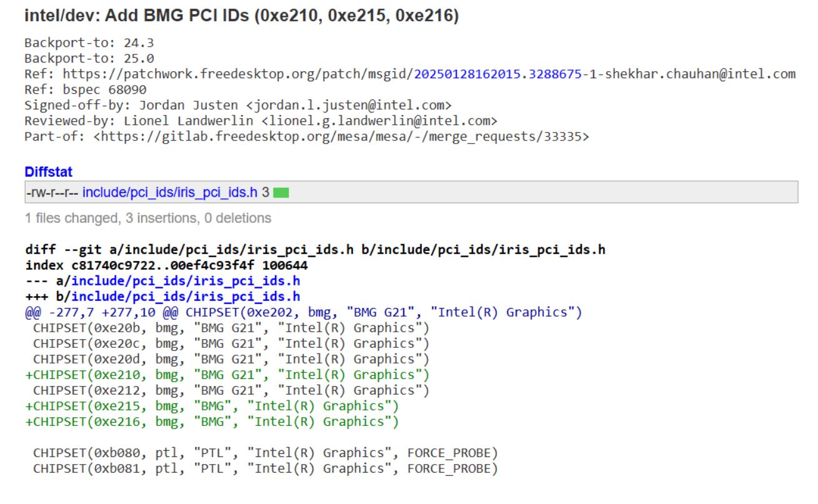
Task: Open the file link on the '+++ b/' line
Action: tap(186, 297)
